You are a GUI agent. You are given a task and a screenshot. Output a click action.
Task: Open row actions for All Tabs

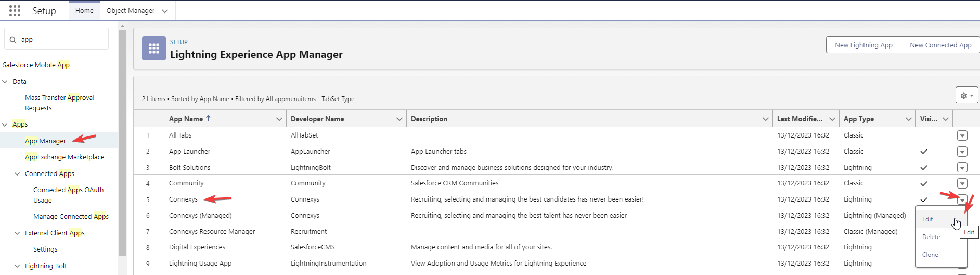(x=962, y=135)
